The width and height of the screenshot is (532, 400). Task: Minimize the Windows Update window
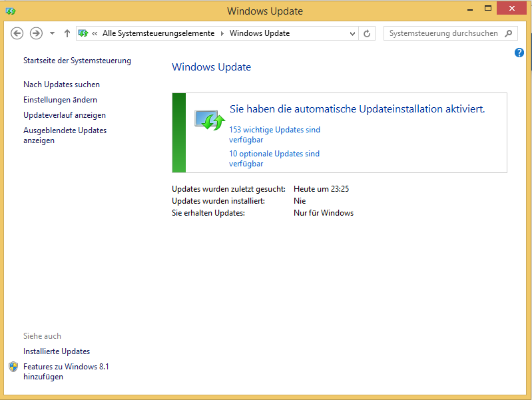coord(470,9)
